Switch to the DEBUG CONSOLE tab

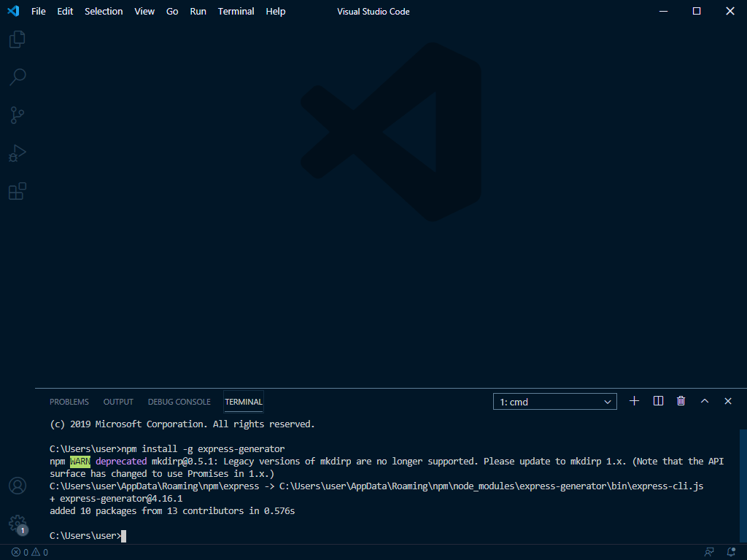coord(179,402)
